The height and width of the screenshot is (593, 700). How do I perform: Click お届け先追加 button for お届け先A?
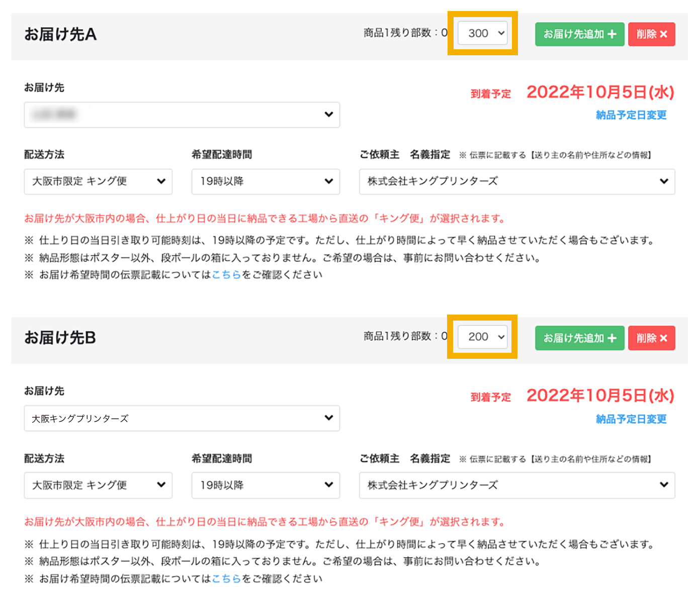[x=579, y=34]
